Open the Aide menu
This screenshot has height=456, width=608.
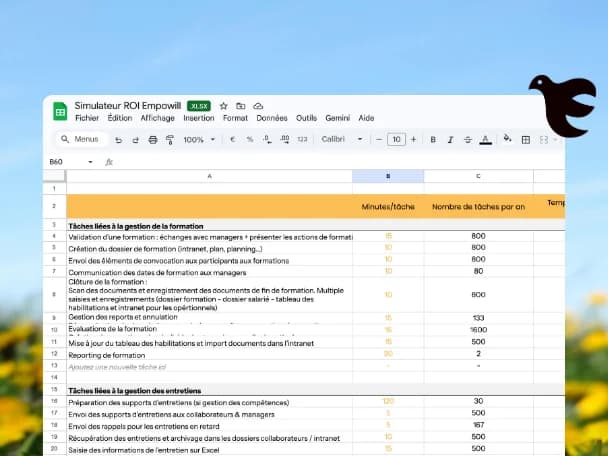click(x=366, y=118)
